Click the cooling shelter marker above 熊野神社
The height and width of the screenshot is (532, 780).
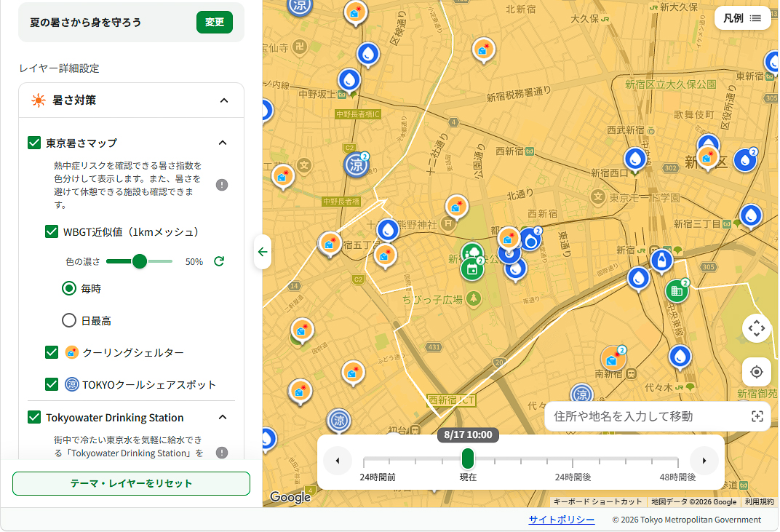(456, 206)
